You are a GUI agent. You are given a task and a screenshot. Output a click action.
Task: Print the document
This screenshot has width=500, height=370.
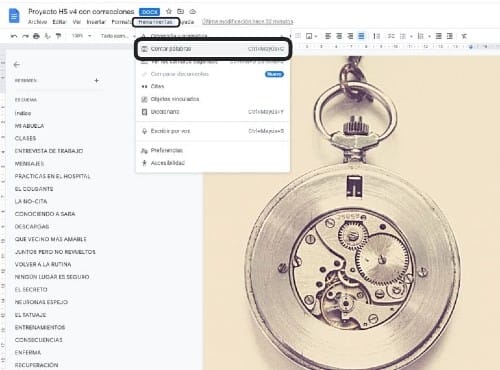[x=36, y=36]
